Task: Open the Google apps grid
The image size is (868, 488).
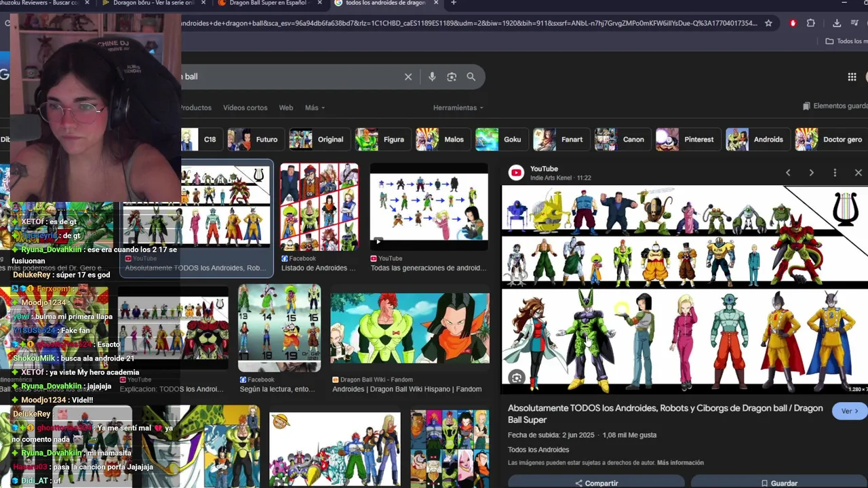Action: 852,77
